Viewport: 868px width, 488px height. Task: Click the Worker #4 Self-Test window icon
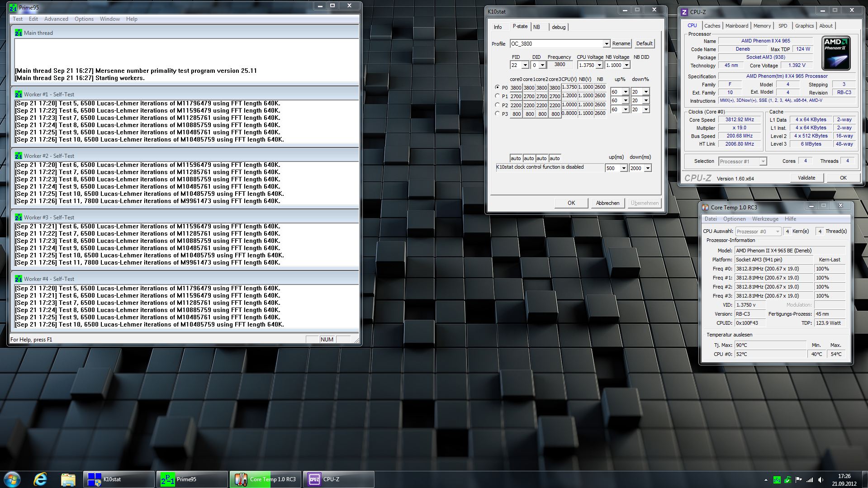point(19,279)
